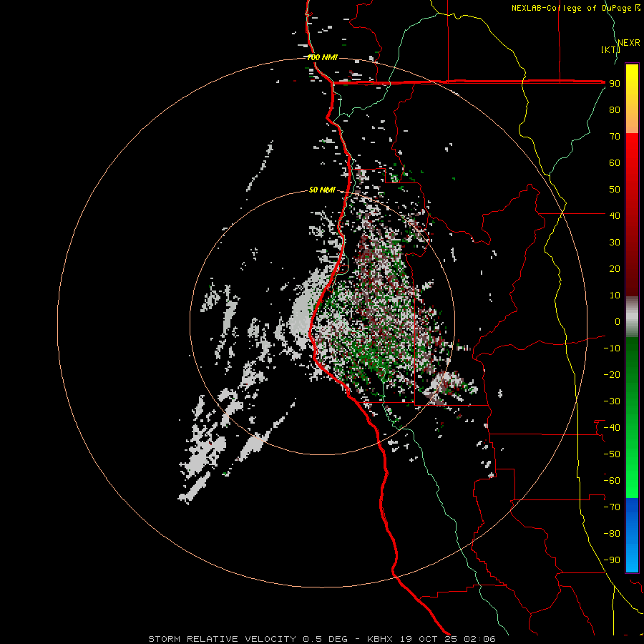644x644 pixels.
Task: Select the -80 value on the velocity scale
Action: pos(612,534)
